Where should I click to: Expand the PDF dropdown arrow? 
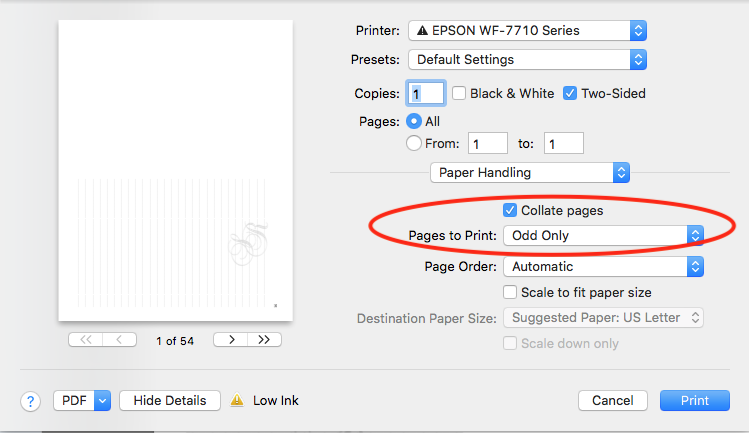103,401
